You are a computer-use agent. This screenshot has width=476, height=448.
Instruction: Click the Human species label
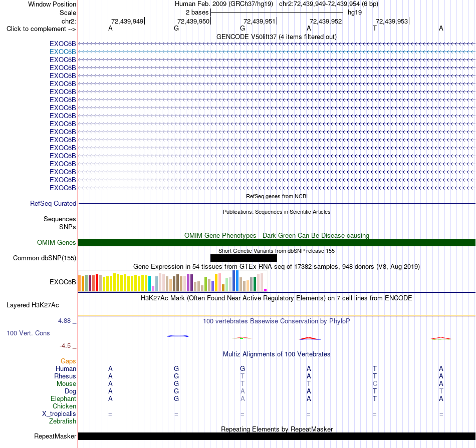(66, 368)
